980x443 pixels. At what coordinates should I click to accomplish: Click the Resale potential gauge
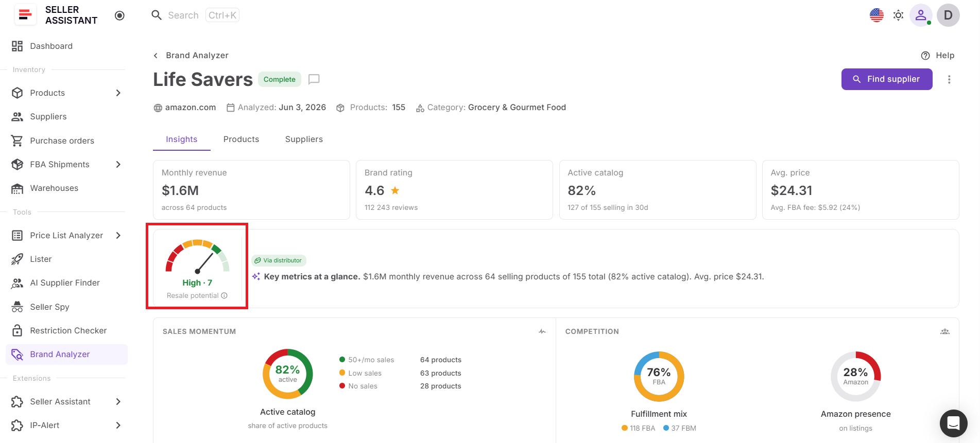[x=197, y=256]
